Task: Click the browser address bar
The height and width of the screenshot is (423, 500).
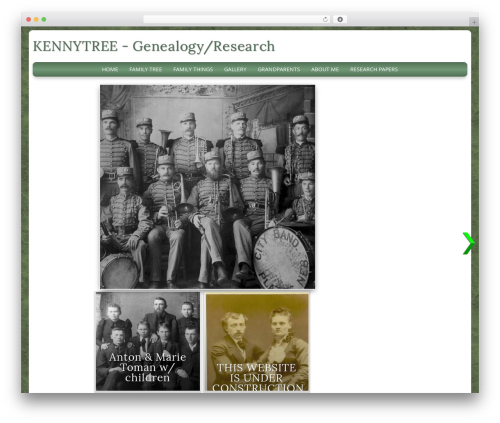Action: tap(236, 19)
